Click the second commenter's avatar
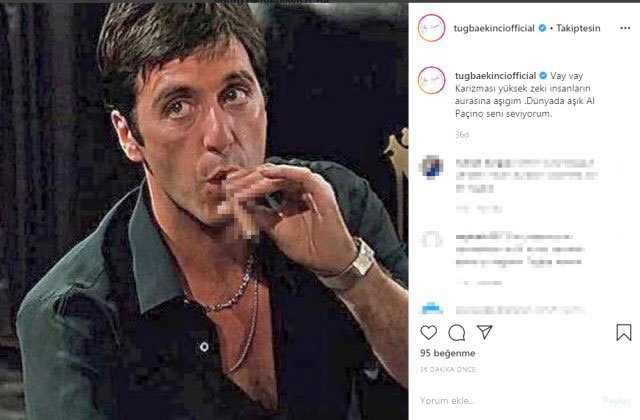Viewport: 640px width, 420px height. 431,240
